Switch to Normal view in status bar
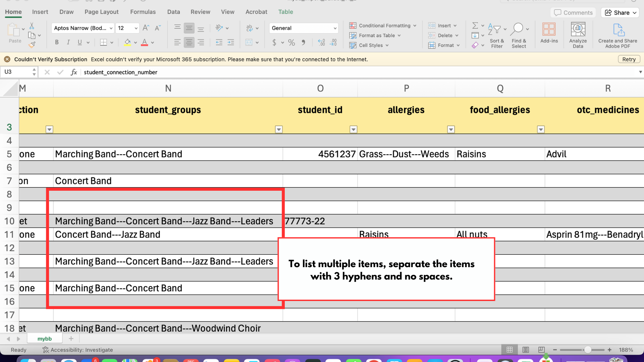644x362 pixels. (509, 350)
